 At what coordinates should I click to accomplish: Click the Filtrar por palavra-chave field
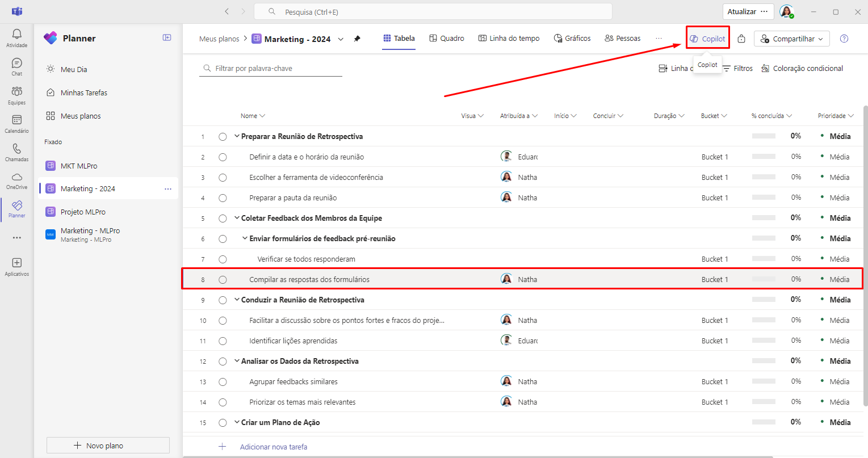(271, 68)
